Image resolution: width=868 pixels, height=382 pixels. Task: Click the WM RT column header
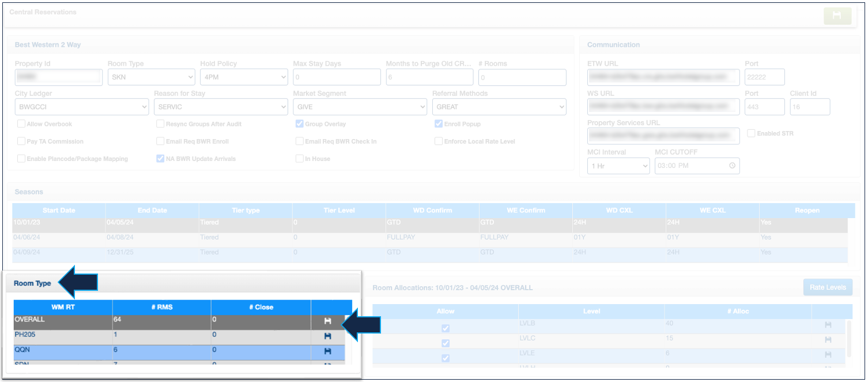click(x=63, y=308)
